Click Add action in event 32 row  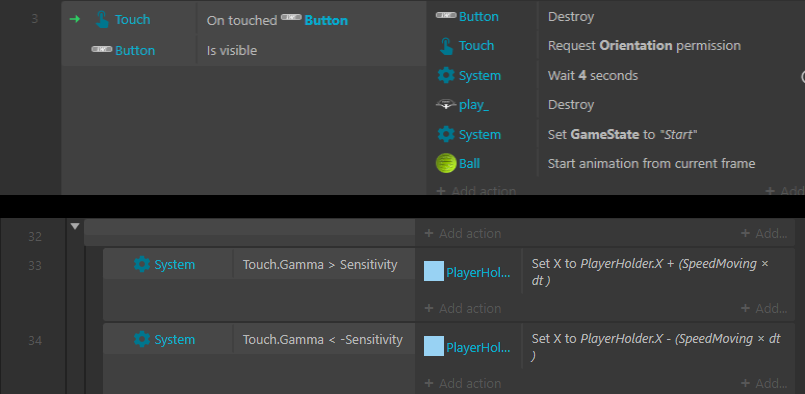463,233
